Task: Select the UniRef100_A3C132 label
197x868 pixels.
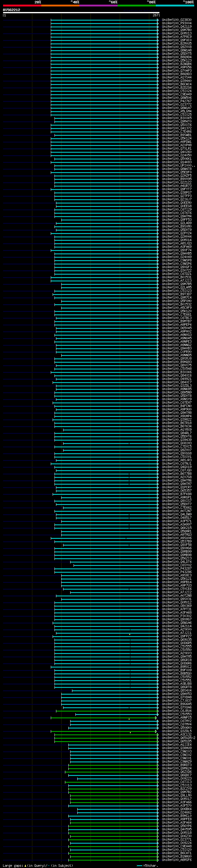Action: (x=176, y=735)
